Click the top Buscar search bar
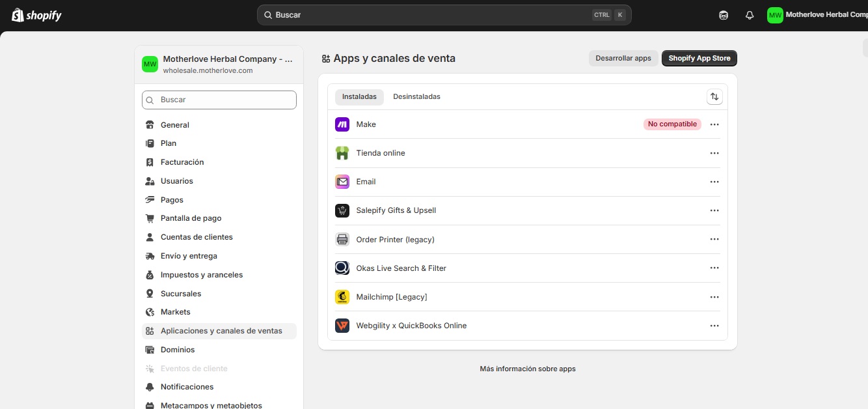 click(444, 15)
